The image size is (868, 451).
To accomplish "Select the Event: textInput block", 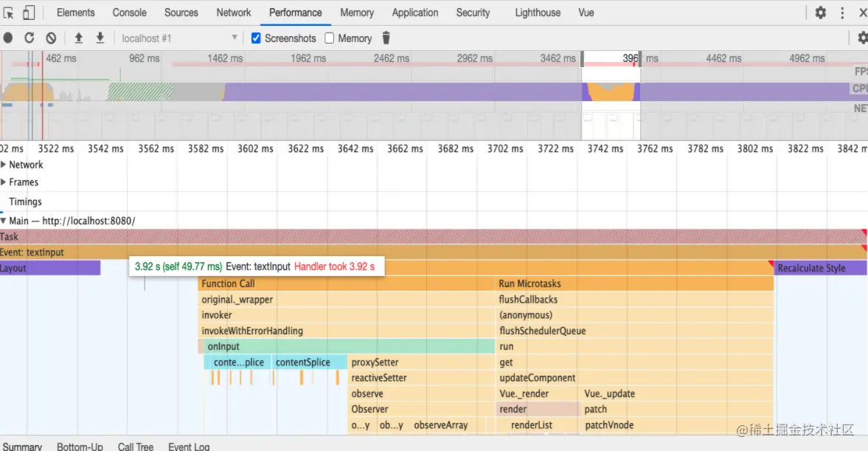I will [x=434, y=252].
